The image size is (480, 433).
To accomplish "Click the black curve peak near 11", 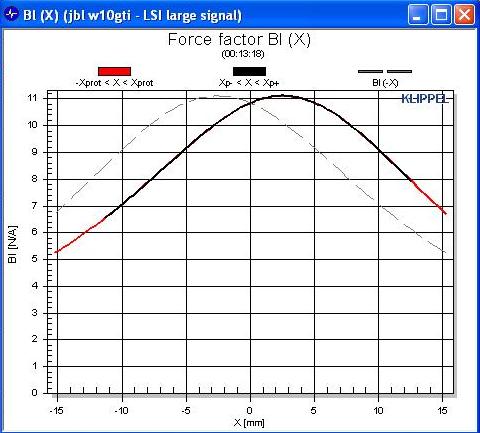I will pyautogui.click(x=283, y=96).
